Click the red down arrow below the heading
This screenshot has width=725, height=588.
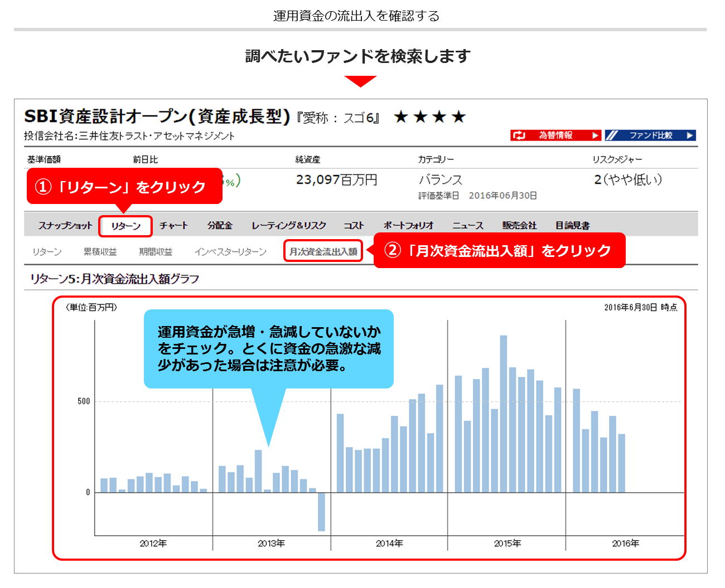tap(360, 81)
